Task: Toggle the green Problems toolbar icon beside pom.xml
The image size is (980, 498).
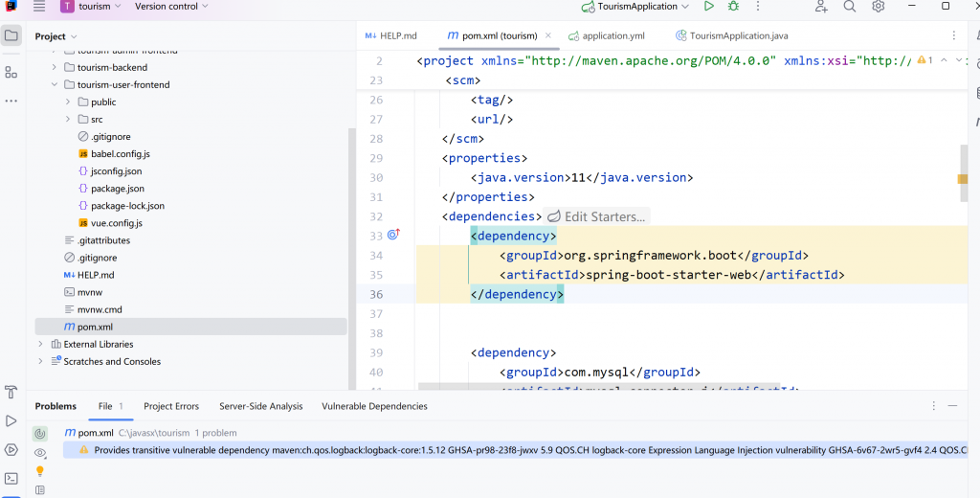Action: tap(40, 434)
